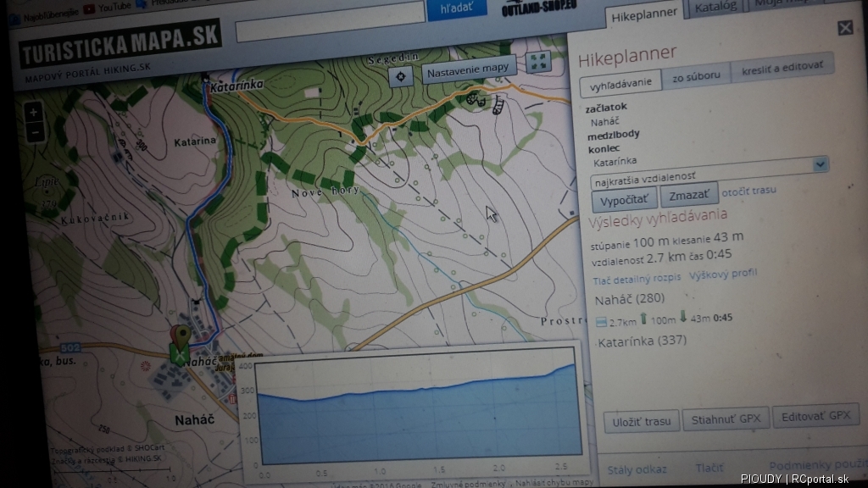Click the blue hľadať search button

tap(457, 8)
